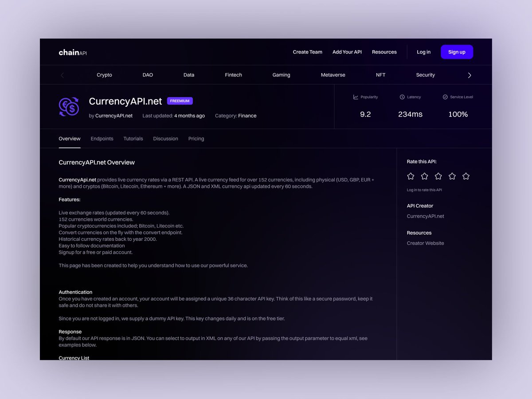Click the 'Response' heading

(70, 332)
